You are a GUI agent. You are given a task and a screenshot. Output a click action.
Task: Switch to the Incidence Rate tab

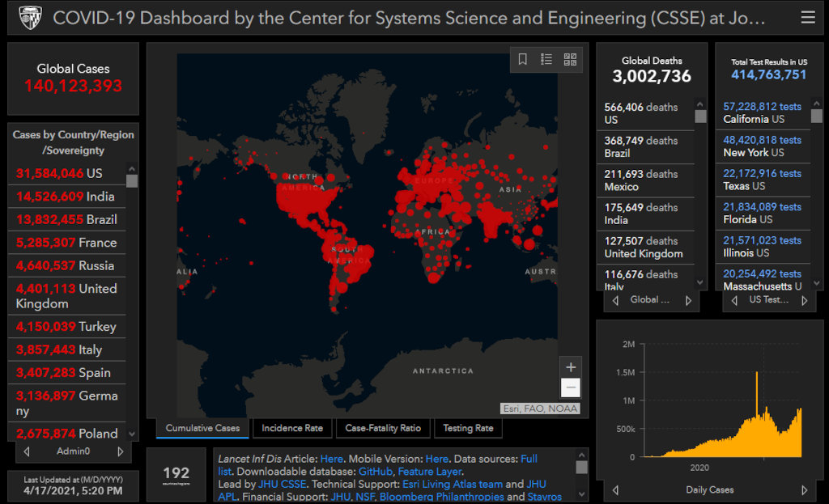coord(291,428)
